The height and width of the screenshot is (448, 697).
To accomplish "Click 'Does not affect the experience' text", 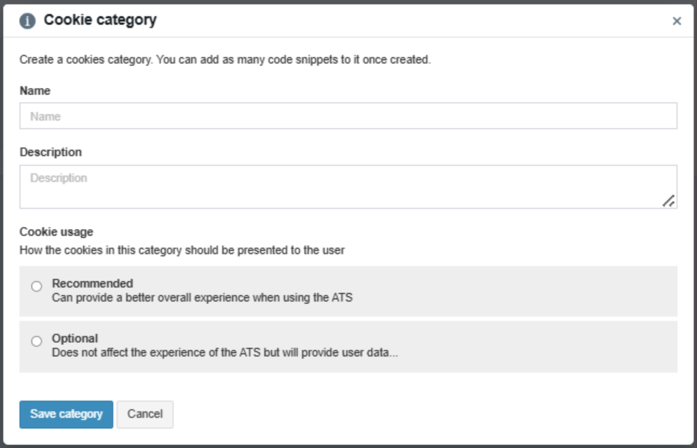I will coord(225,352).
